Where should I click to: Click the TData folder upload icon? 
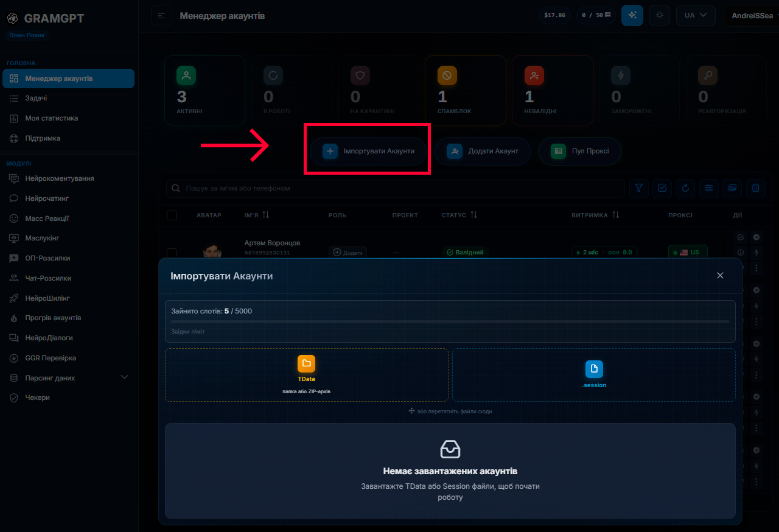[306, 364]
